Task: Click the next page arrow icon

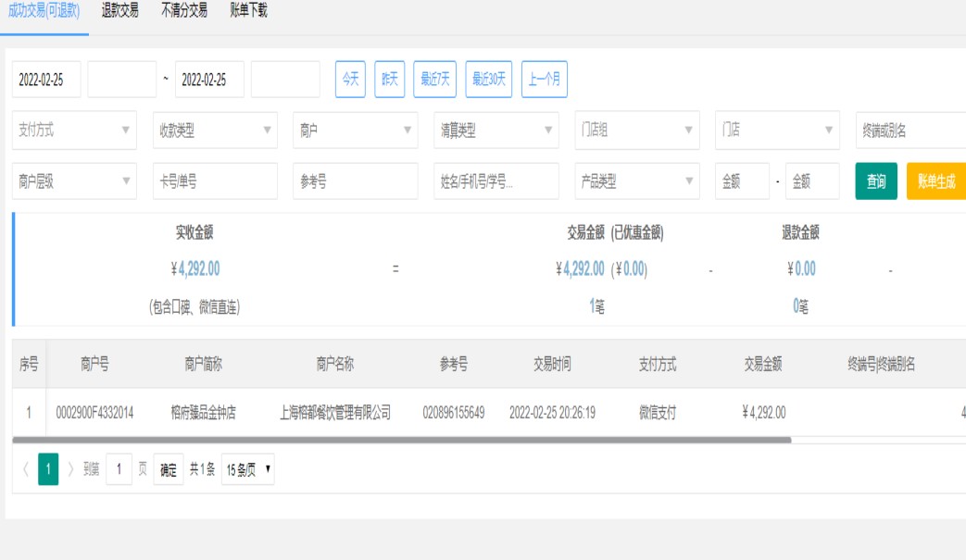Action: 71,469
